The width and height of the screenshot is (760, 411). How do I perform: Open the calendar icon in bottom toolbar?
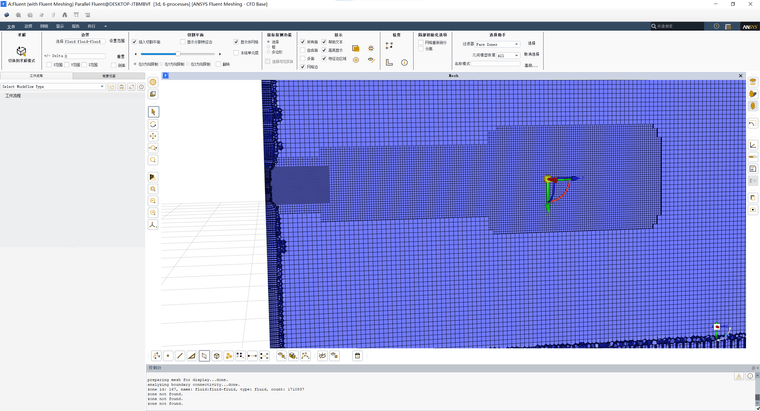[x=357, y=355]
